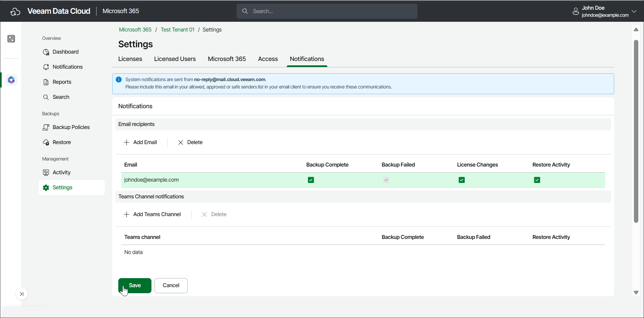Click the vertical scrollbar thumb

pyautogui.click(x=636, y=131)
